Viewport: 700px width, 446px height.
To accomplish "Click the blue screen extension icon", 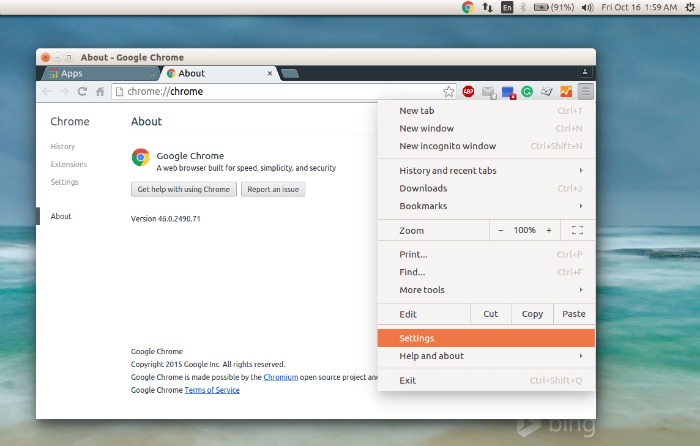I will click(x=508, y=92).
